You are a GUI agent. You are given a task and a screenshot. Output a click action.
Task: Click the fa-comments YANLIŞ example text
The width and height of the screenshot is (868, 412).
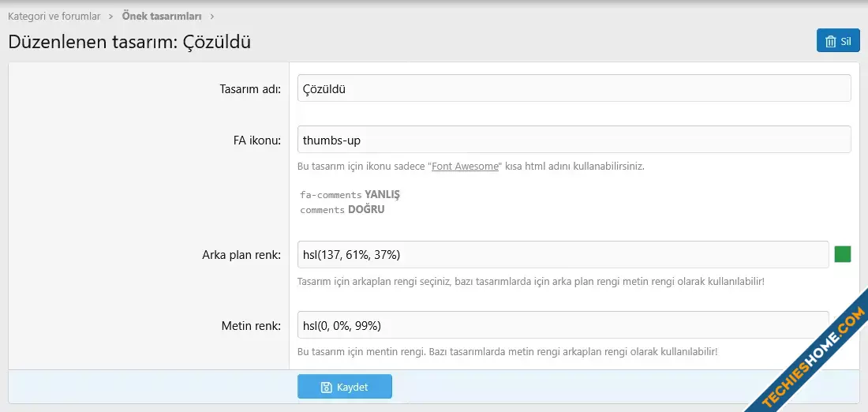(350, 194)
